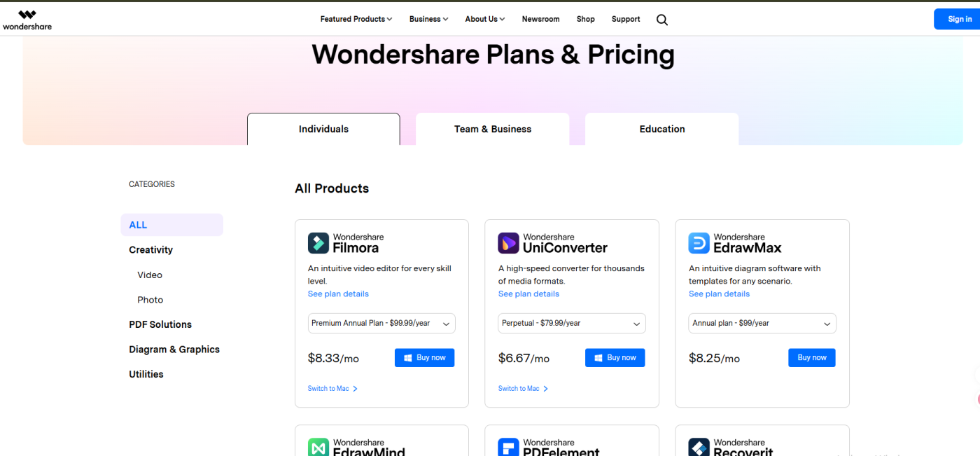Image resolution: width=980 pixels, height=456 pixels.
Task: Open See plan details for EdrawMax
Action: point(719,294)
